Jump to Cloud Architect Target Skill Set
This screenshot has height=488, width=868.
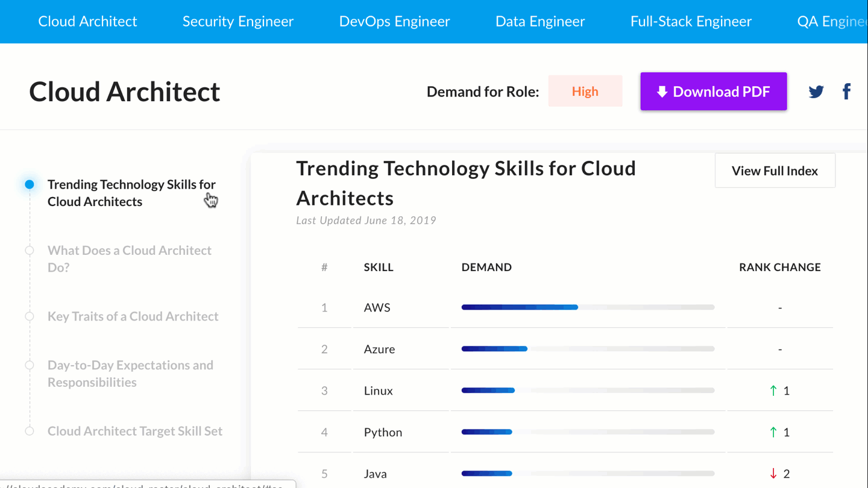point(135,431)
